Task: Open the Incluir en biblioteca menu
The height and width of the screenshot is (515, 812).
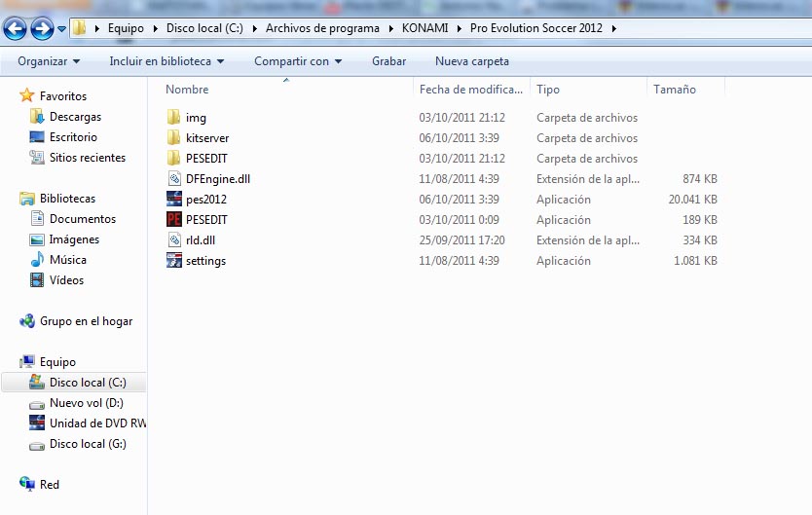Action: coord(166,61)
